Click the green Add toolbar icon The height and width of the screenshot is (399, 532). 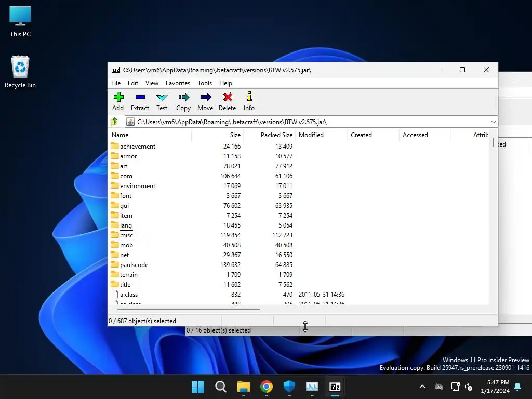coord(118,101)
